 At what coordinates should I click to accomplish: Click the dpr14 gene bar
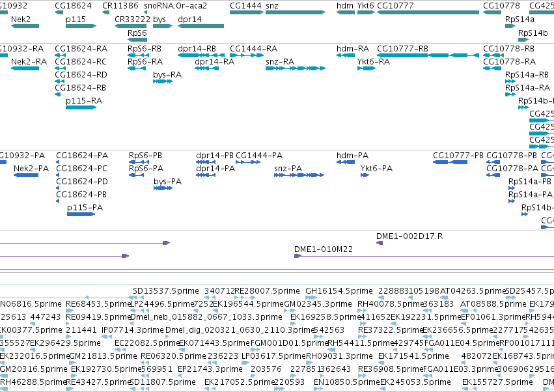coord(201,26)
